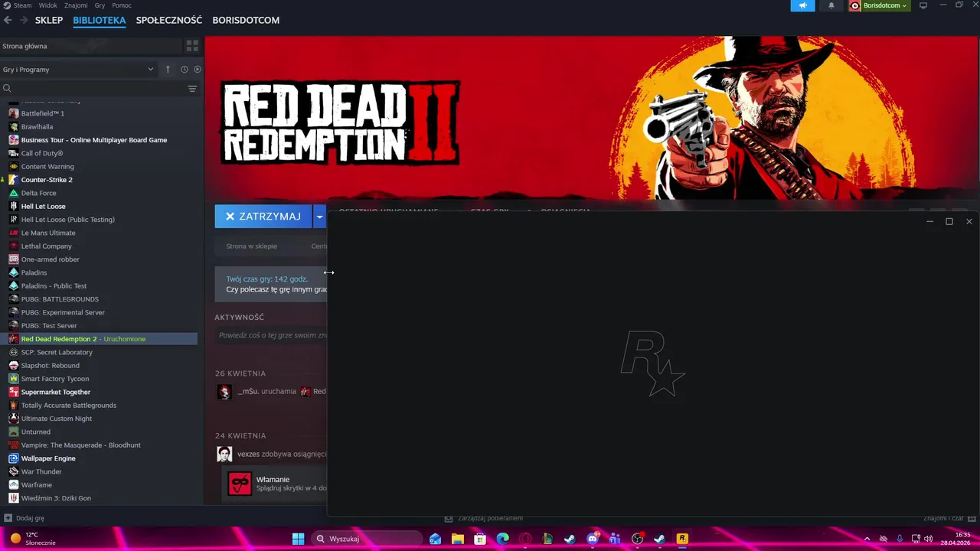Click the Counter-Strike 2 game icon
The width and height of the screenshot is (980, 551).
click(x=14, y=180)
